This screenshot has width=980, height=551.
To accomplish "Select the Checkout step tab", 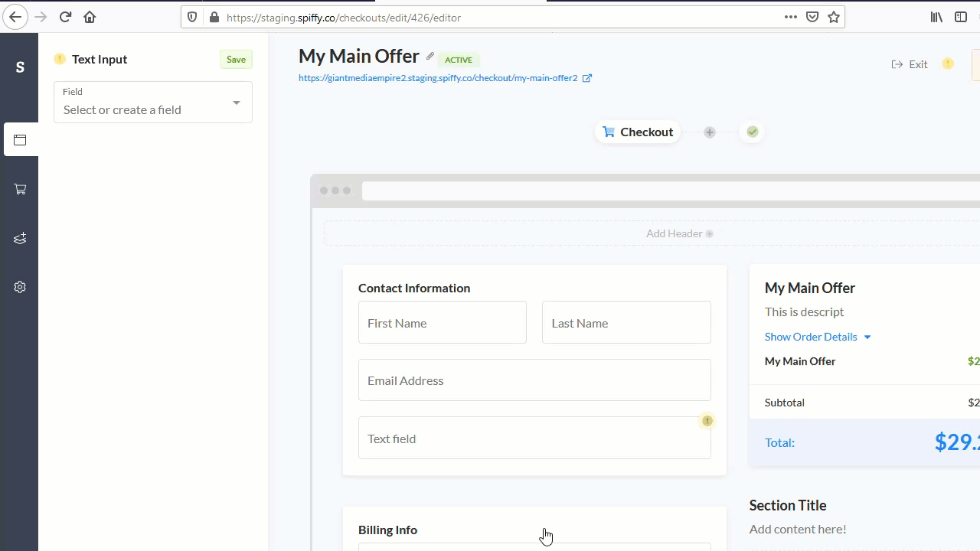I will tap(638, 132).
